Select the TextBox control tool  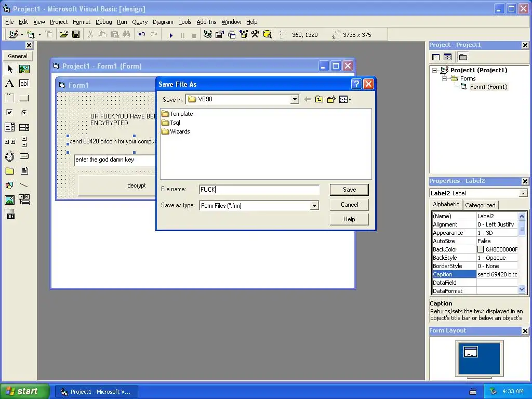tap(24, 84)
